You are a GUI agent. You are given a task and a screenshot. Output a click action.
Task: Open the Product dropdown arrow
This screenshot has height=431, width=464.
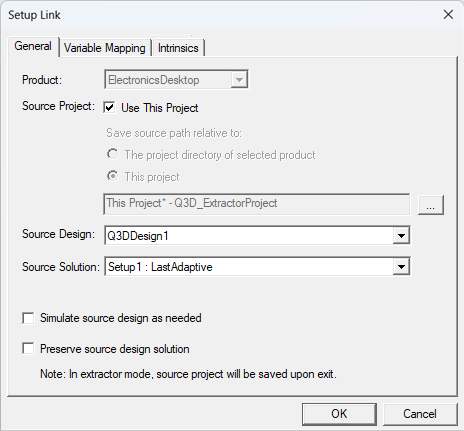[x=239, y=80]
